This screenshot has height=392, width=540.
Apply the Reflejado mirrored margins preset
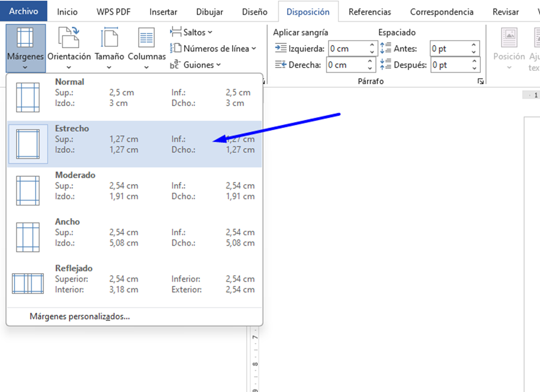pyautogui.click(x=27, y=283)
